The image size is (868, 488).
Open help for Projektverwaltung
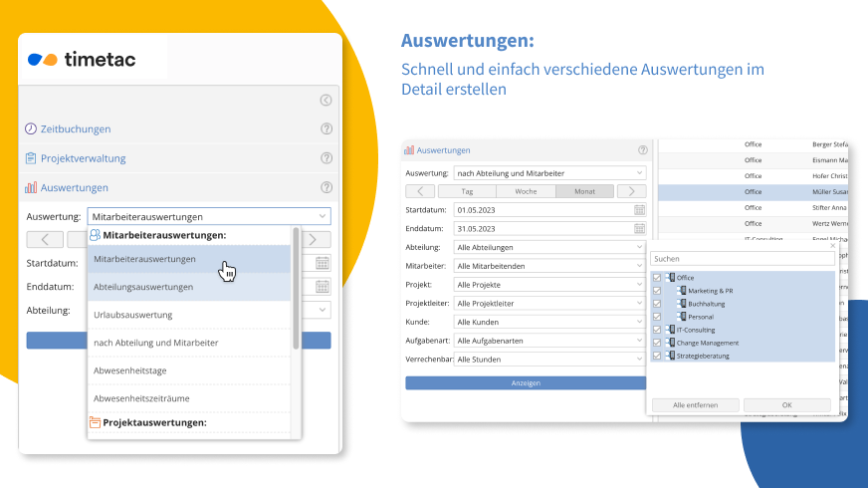click(326, 158)
